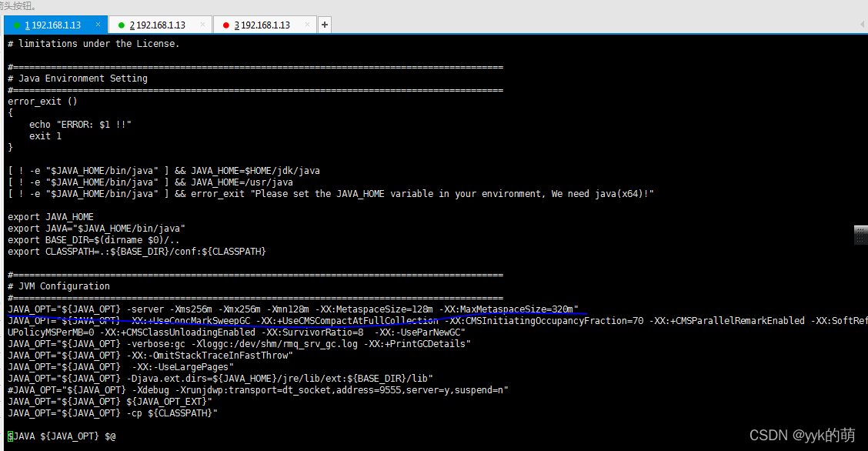Click the 'exit 1' line

pyautogui.click(x=45, y=136)
